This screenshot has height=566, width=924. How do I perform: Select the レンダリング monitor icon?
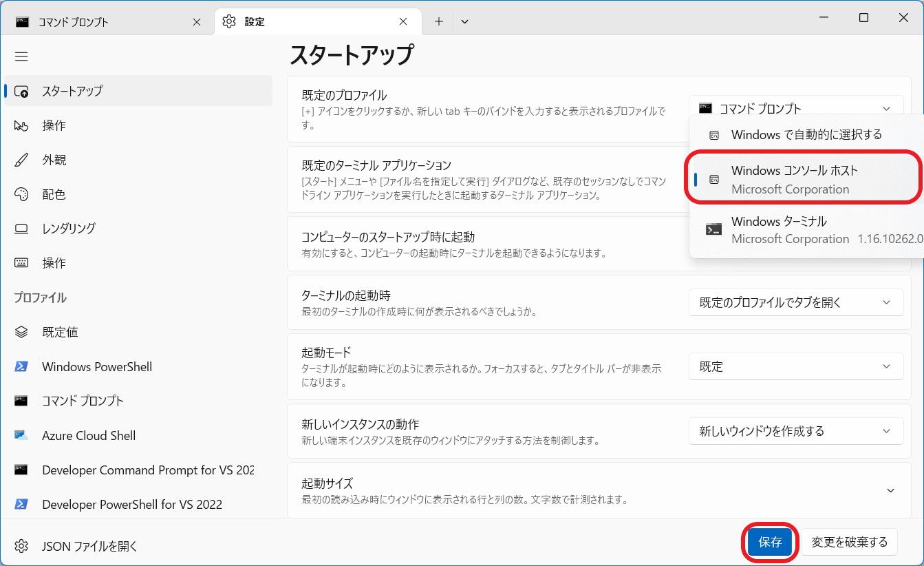21,229
